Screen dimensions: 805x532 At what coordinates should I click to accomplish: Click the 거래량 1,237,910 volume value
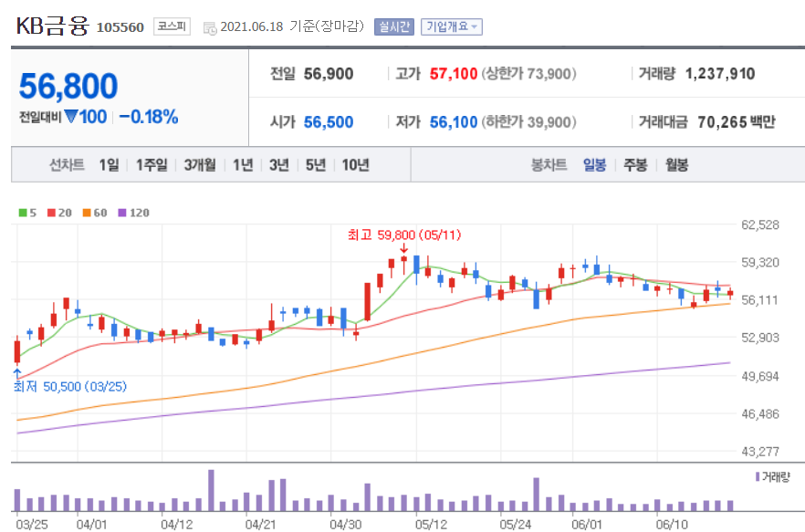coord(720,73)
